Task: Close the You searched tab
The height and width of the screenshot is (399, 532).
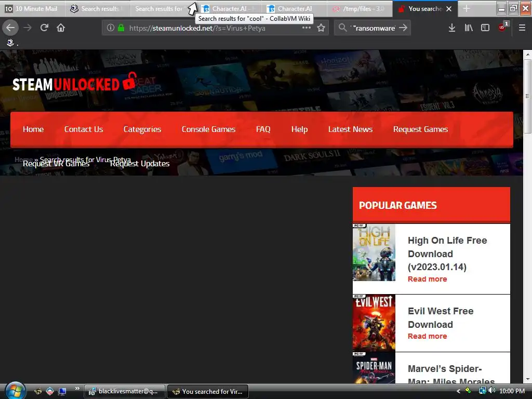Action: click(449, 9)
